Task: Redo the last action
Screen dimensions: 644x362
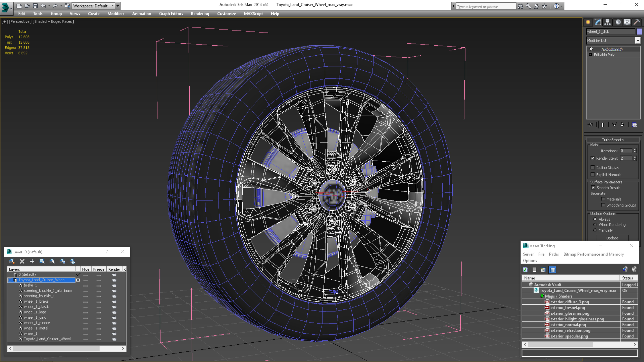Action: [55, 6]
